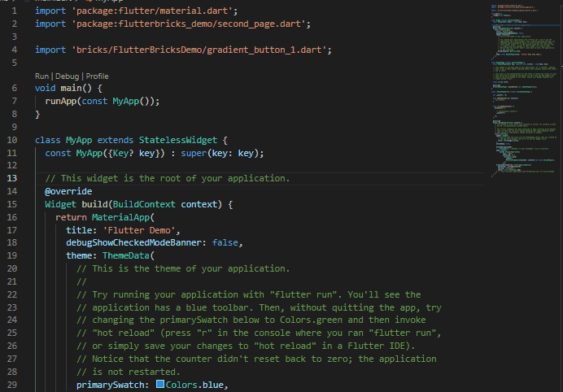Screen dimensions: 563x392
Task: Click the StatelessWidget class name
Action: point(178,140)
